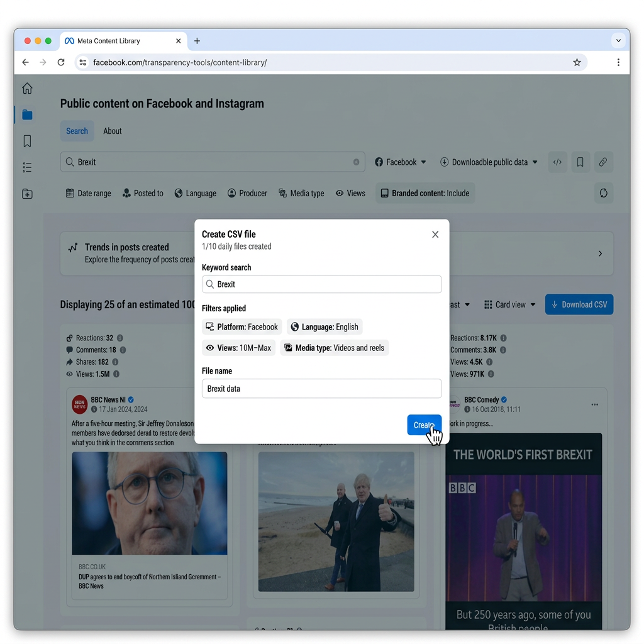Viewport: 644px width, 644px height.
Task: Open the tab search dropdown arrow
Action: point(618,41)
